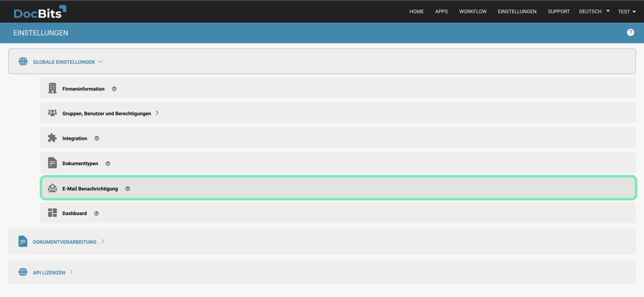The image size is (644, 297).
Task: Go to the Workflow menu
Action: tap(473, 12)
